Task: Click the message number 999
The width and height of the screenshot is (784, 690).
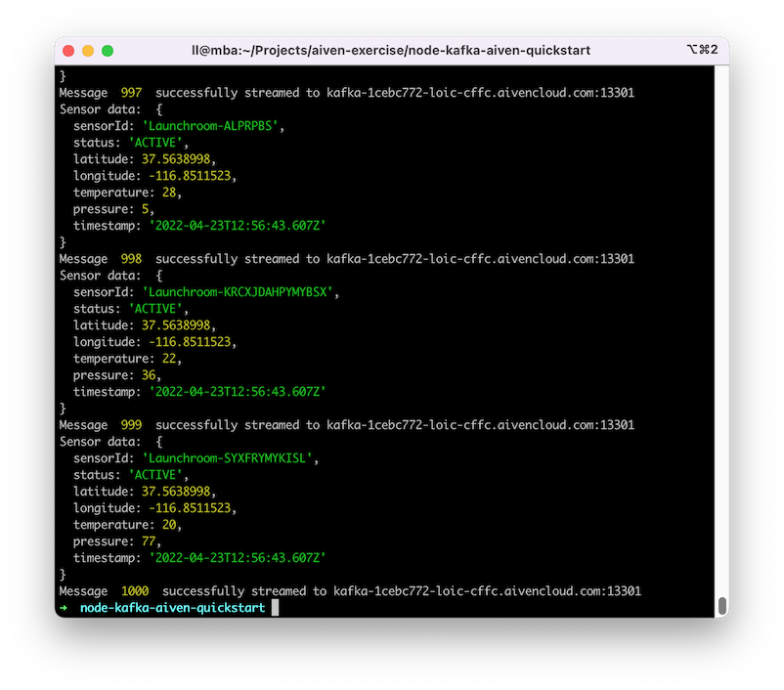Action: point(131,425)
